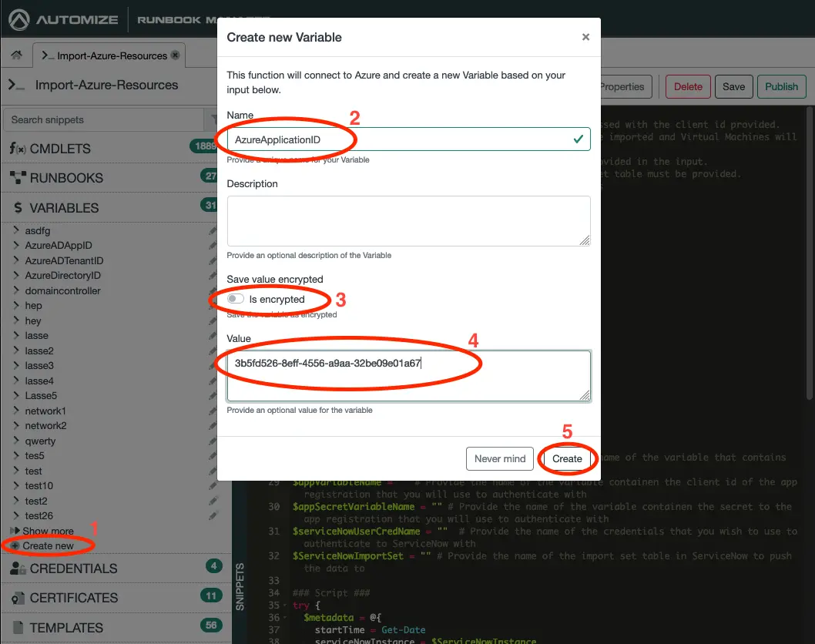Click the Description text area
815x644 pixels.
pos(408,220)
